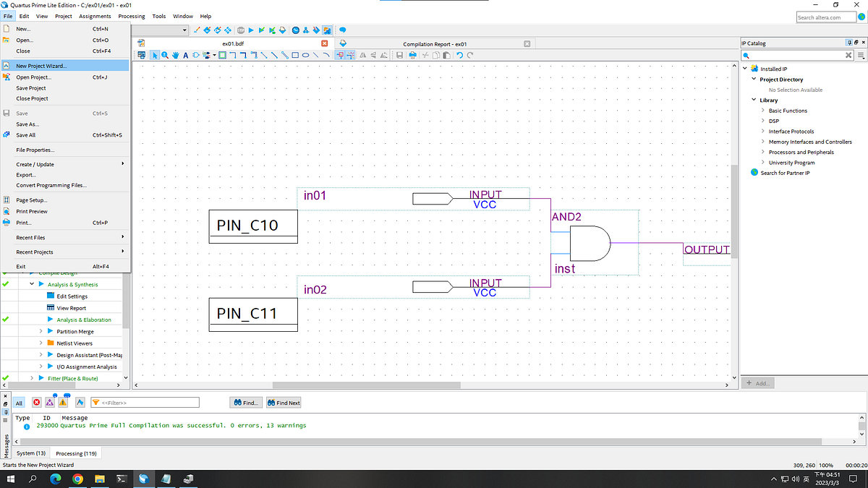Activate the Zoom tool in the editor toolbar
This screenshot has height=488, width=868.
click(164, 55)
